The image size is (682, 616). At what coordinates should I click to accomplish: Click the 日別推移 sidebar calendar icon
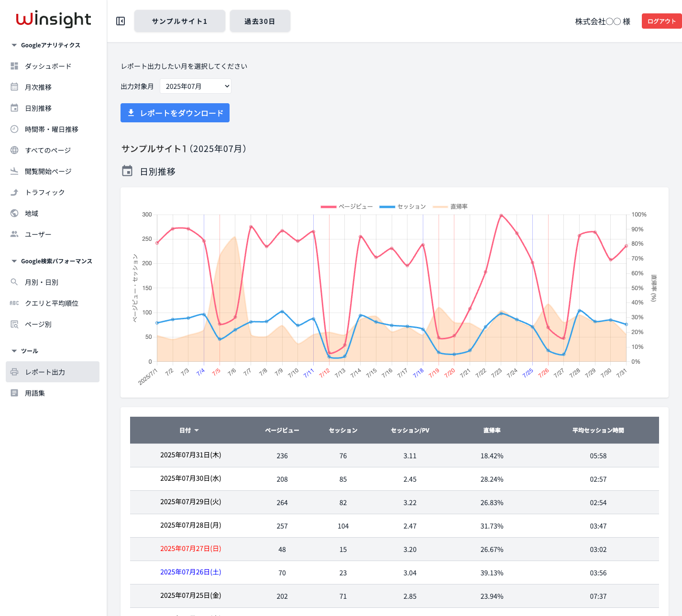14,108
